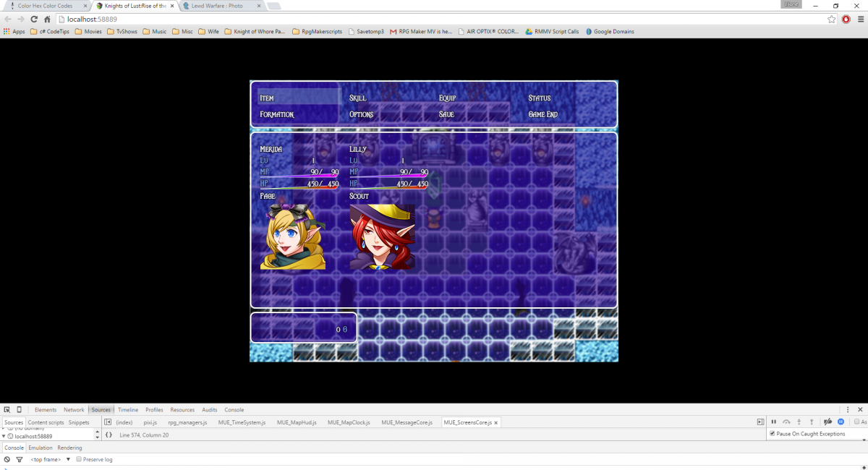Open the Rendering drawer tab

[70, 448]
